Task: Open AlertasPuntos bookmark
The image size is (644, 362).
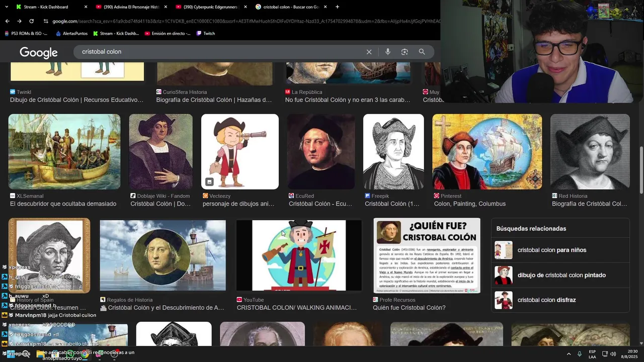Action: click(71, 34)
